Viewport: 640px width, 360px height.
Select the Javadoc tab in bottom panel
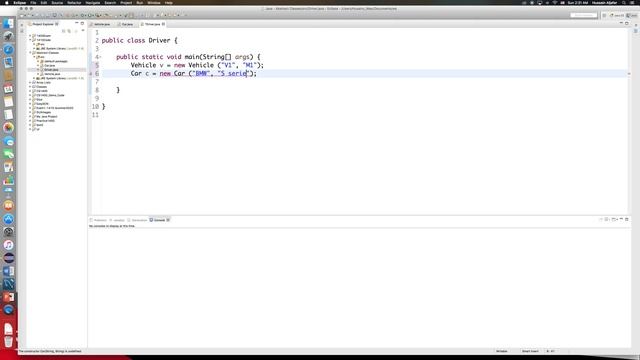coord(118,220)
